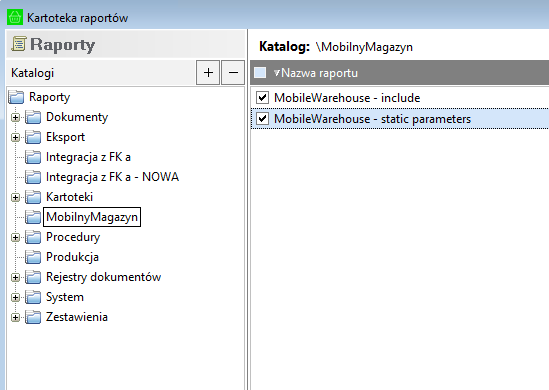Select the Procedury catalog label
Screen dimensions: 549x390
(73, 237)
